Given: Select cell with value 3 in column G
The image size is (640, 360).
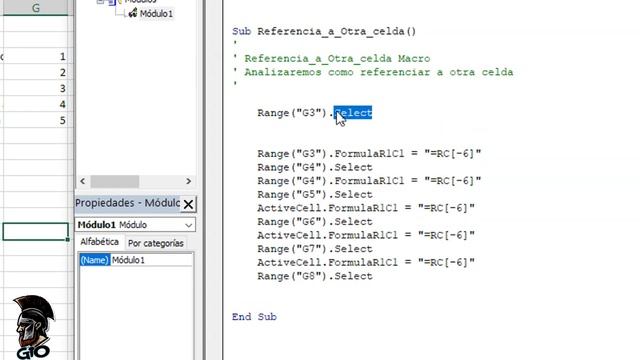Looking at the screenshot, I should [36, 88].
